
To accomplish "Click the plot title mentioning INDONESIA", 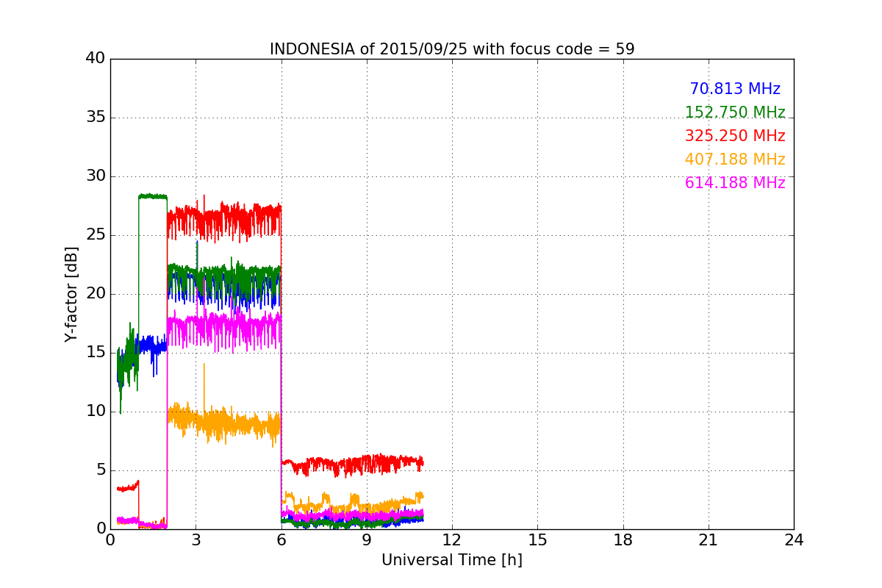I will (x=452, y=49).
